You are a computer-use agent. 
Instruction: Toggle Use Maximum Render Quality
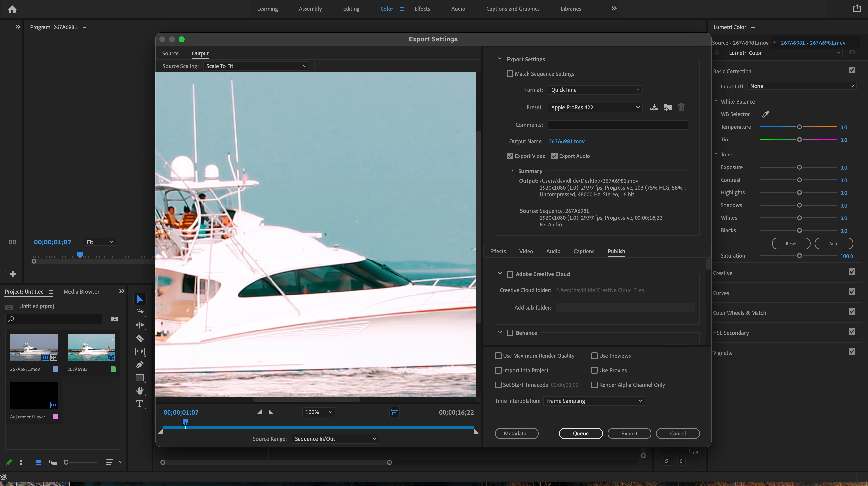498,356
